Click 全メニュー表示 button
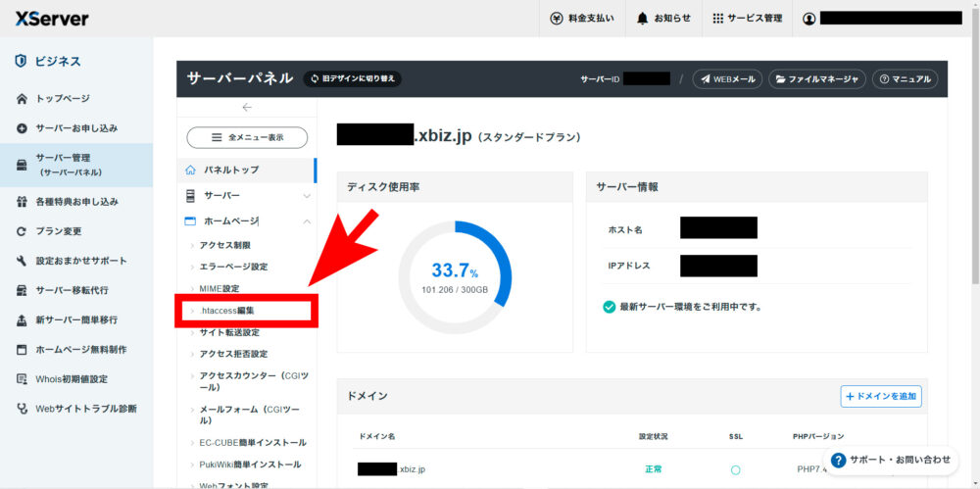 click(247, 137)
